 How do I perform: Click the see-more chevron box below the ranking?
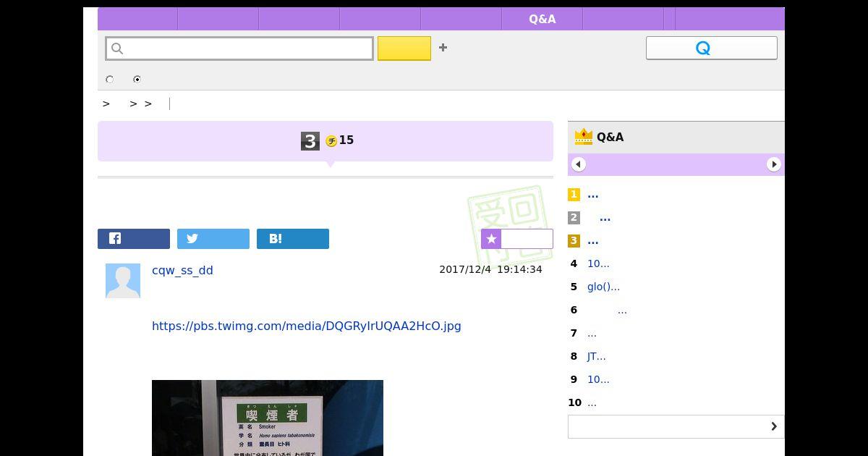point(676,426)
